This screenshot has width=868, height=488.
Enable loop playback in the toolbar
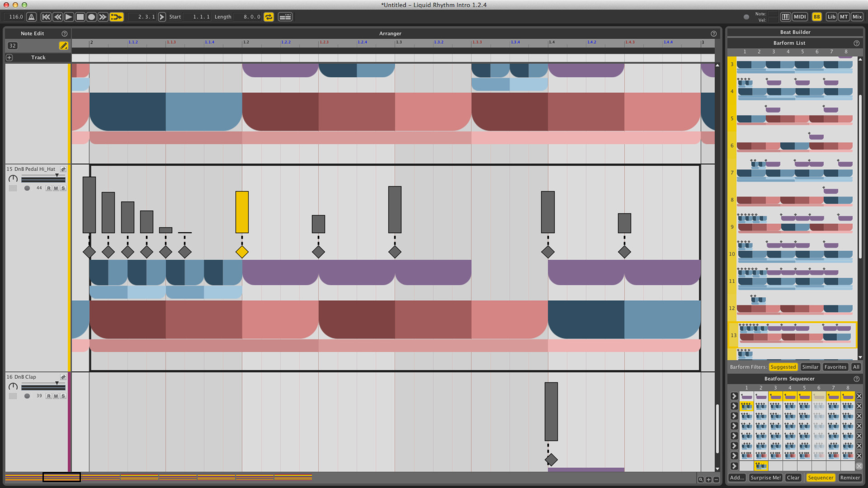tap(269, 17)
